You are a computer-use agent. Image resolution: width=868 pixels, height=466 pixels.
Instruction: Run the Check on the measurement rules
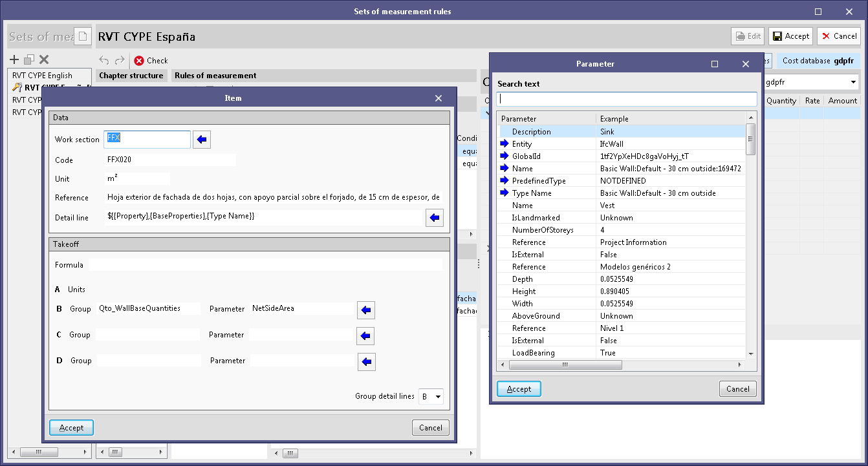pyautogui.click(x=150, y=60)
